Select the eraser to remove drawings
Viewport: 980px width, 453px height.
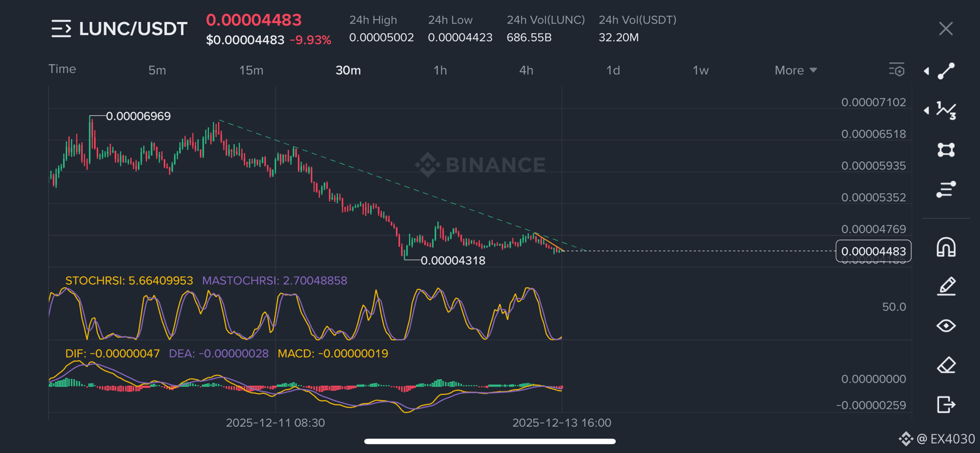click(x=947, y=365)
